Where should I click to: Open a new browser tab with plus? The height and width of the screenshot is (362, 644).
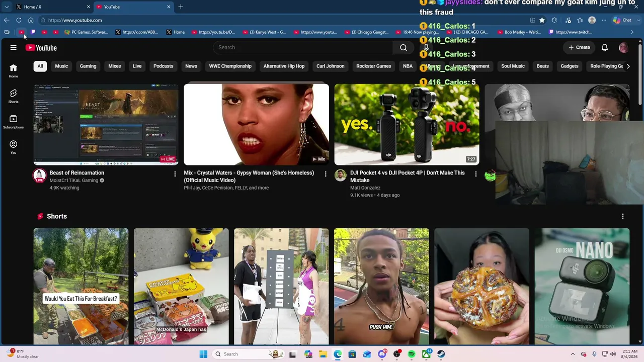pyautogui.click(x=181, y=7)
